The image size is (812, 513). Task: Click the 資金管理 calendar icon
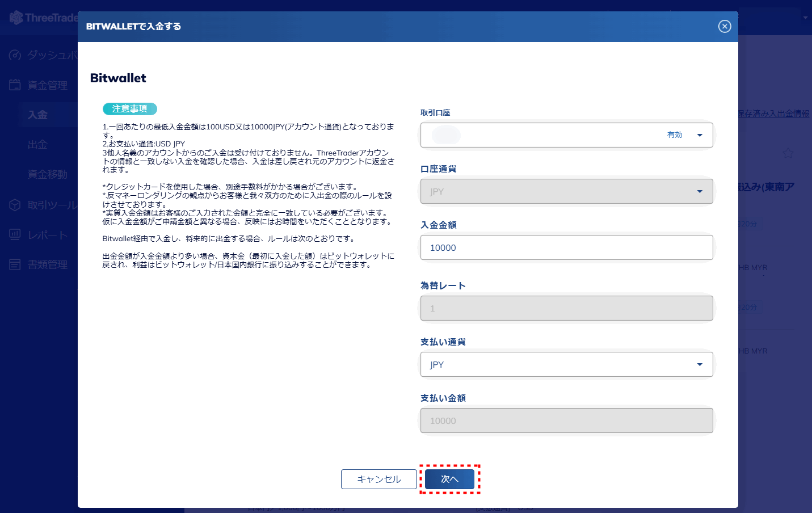point(15,85)
